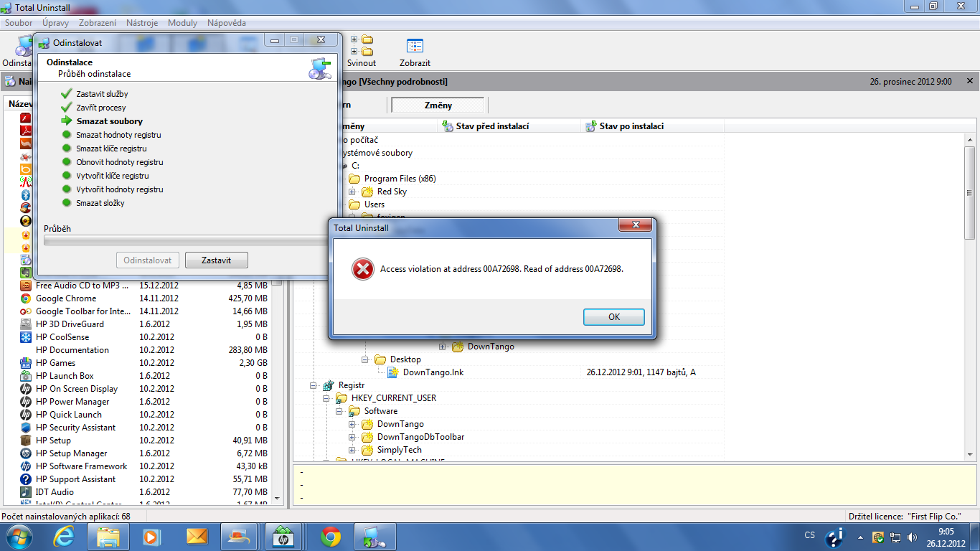Click the HP CoolSense snowflake icon
This screenshot has width=980, height=551.
coord(25,337)
